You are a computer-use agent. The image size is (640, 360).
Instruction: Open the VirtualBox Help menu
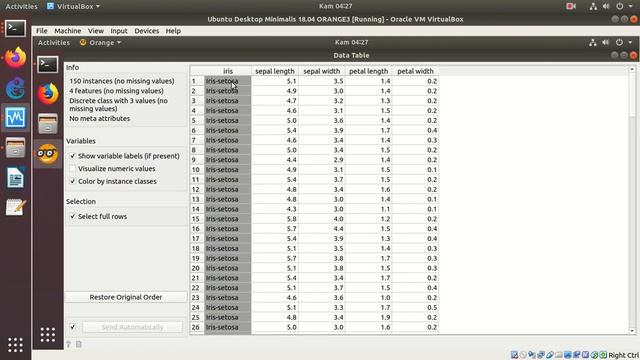point(173,31)
